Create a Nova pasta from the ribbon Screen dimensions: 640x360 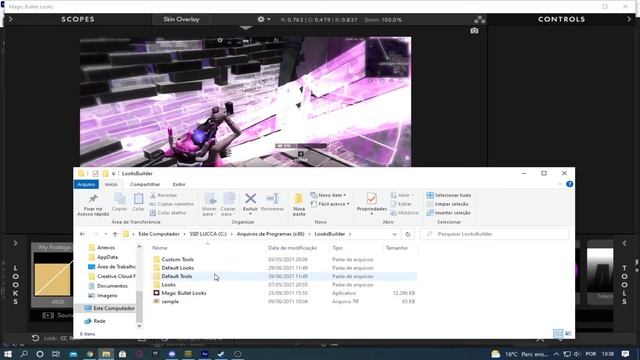(299, 204)
